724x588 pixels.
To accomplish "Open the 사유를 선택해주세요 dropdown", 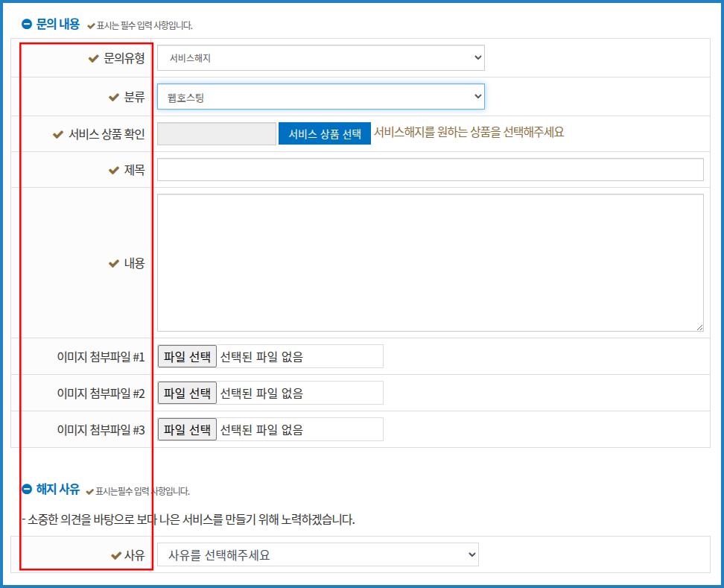I will [x=317, y=554].
